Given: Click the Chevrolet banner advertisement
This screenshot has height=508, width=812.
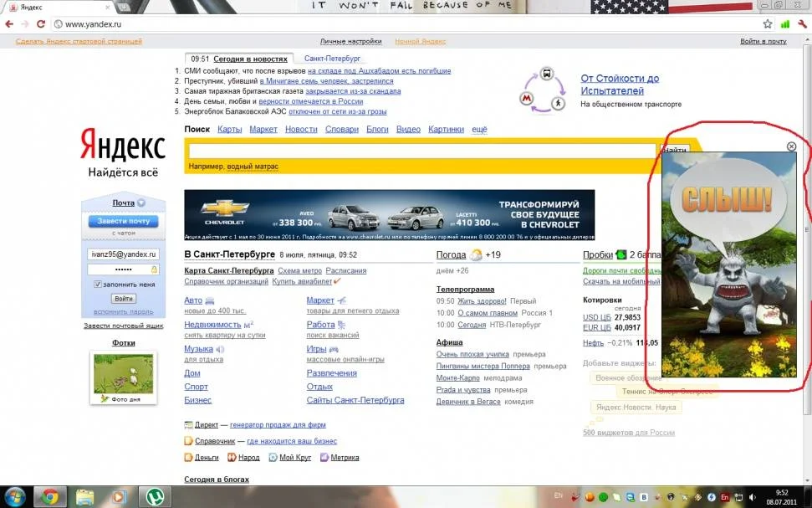Looking at the screenshot, I should [390, 214].
